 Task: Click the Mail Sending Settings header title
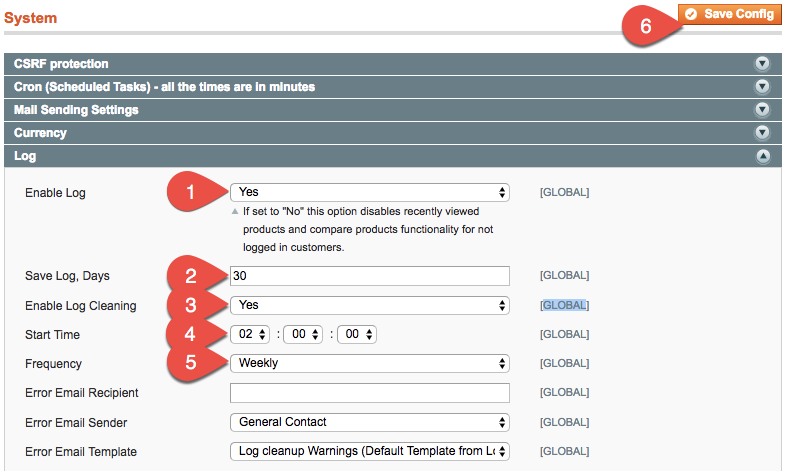coord(76,110)
